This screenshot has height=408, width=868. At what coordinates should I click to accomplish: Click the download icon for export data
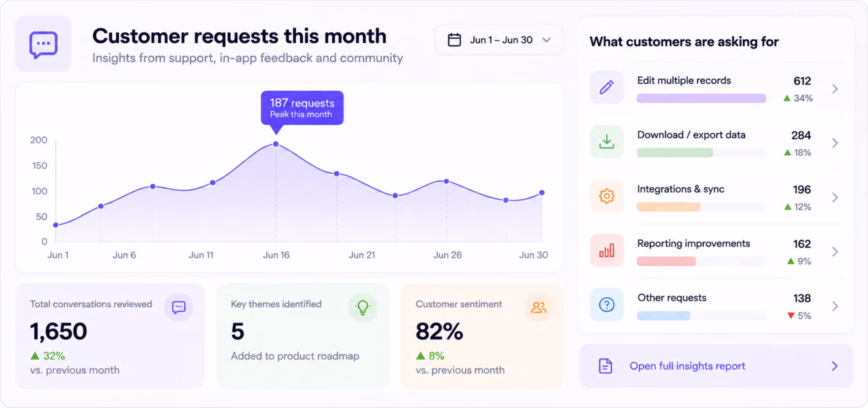point(606,142)
